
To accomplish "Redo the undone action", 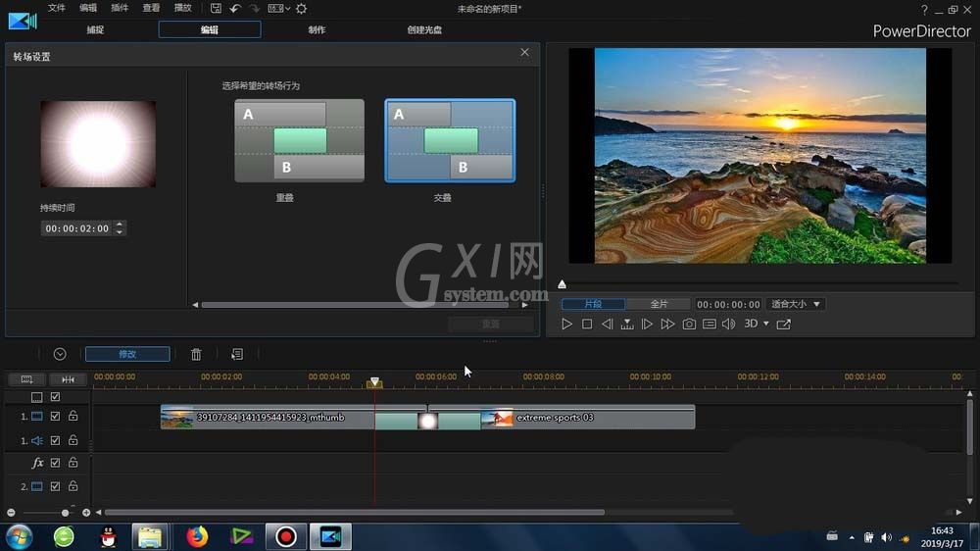I will click(x=254, y=8).
